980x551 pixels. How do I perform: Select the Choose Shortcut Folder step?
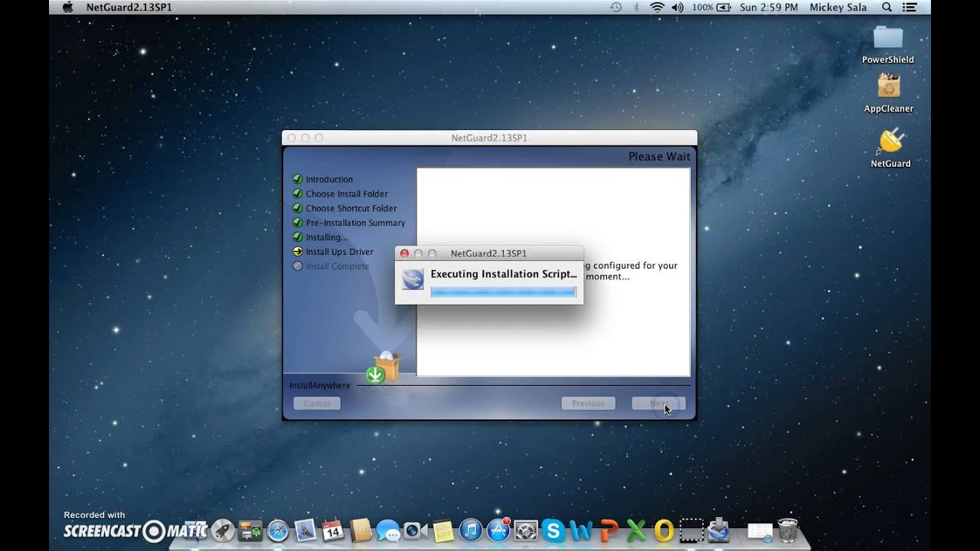click(x=351, y=208)
